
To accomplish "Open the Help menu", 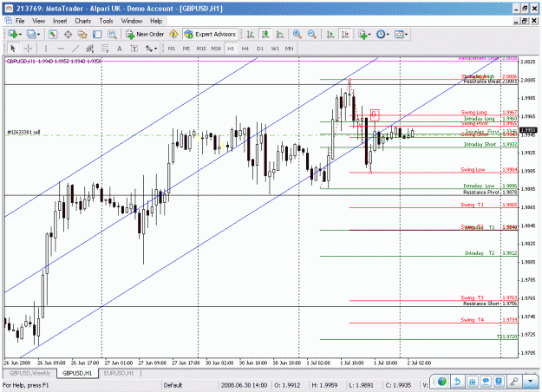I will pos(156,21).
